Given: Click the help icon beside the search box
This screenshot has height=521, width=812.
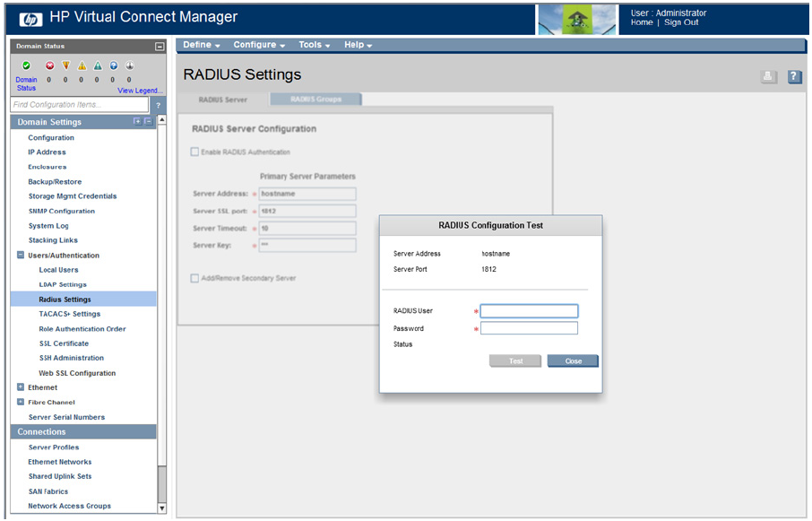Looking at the screenshot, I should (158, 105).
